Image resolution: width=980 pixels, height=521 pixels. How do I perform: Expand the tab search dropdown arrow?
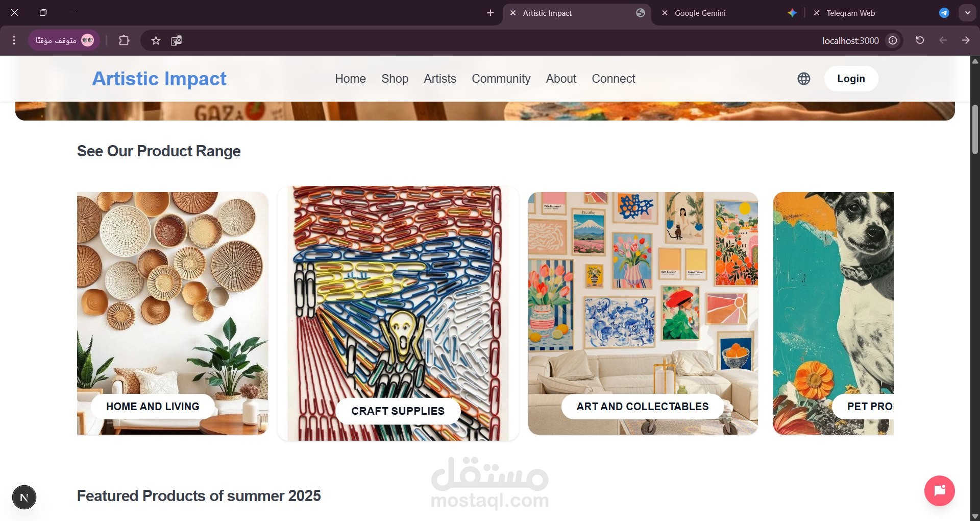point(967,13)
